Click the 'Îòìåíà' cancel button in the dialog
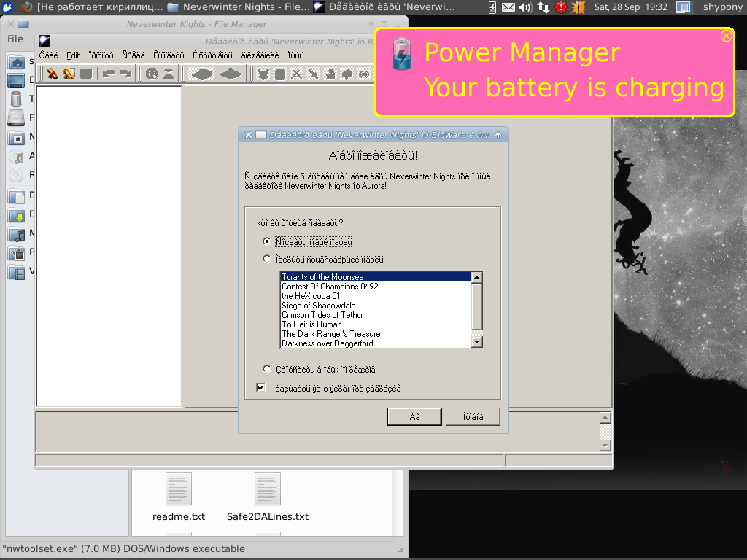Image resolution: width=747 pixels, height=560 pixels. 473,416
